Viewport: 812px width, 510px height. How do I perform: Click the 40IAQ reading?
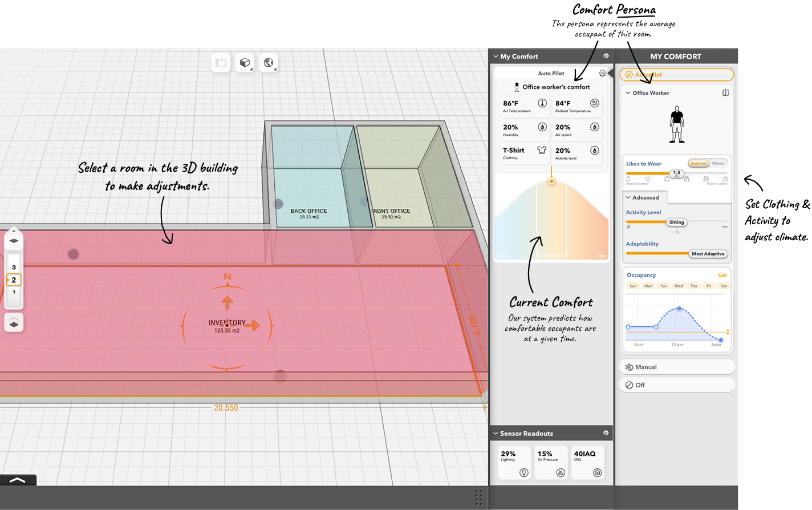coord(584,454)
